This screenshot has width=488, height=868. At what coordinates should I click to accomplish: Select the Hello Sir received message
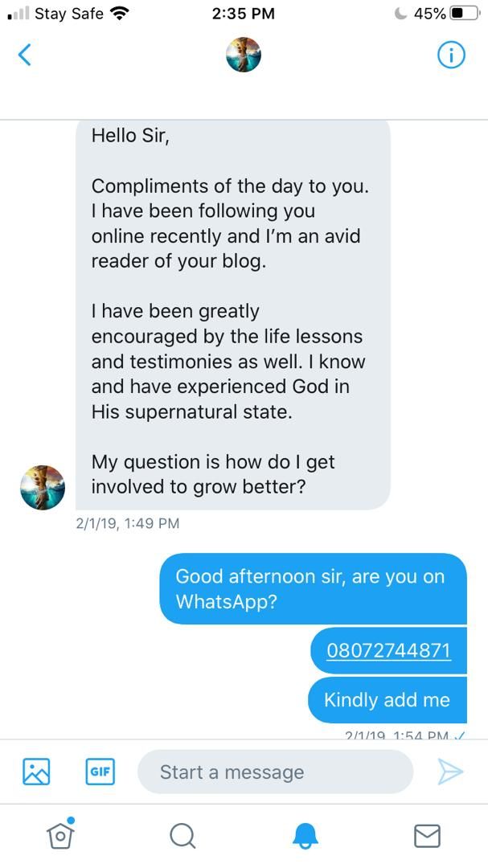pyautogui.click(x=232, y=314)
